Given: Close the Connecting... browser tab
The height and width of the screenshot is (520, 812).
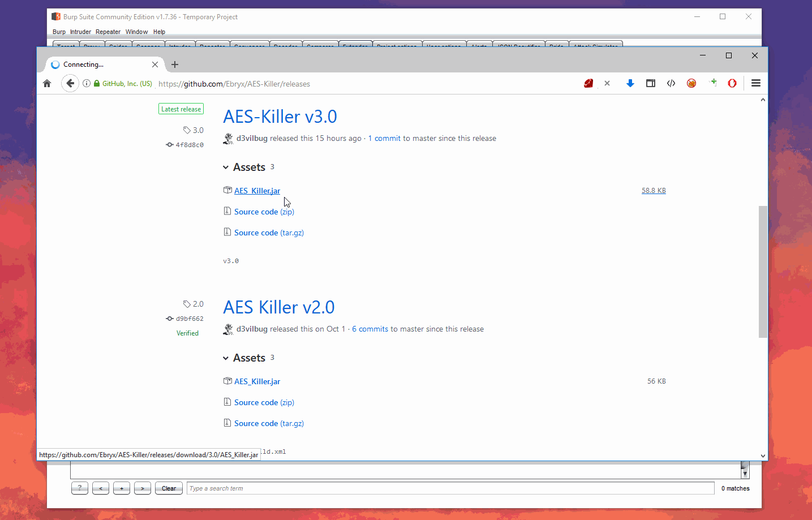Looking at the screenshot, I should [155, 65].
